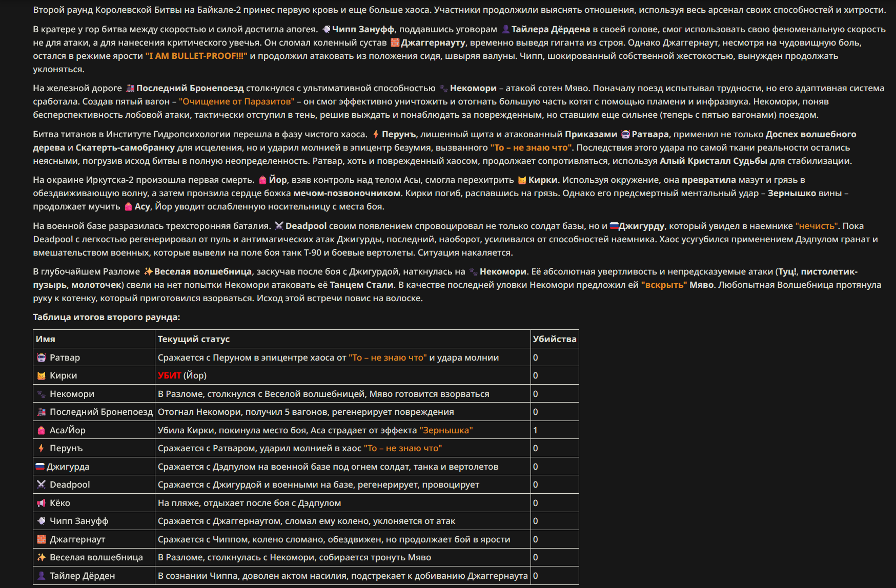
Task: Click the pink emoji beside Аса/Йор in the table
Action: point(42,430)
